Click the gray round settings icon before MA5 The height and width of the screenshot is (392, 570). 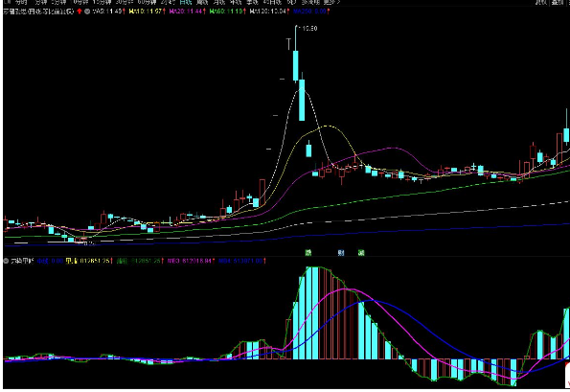pyautogui.click(x=87, y=12)
